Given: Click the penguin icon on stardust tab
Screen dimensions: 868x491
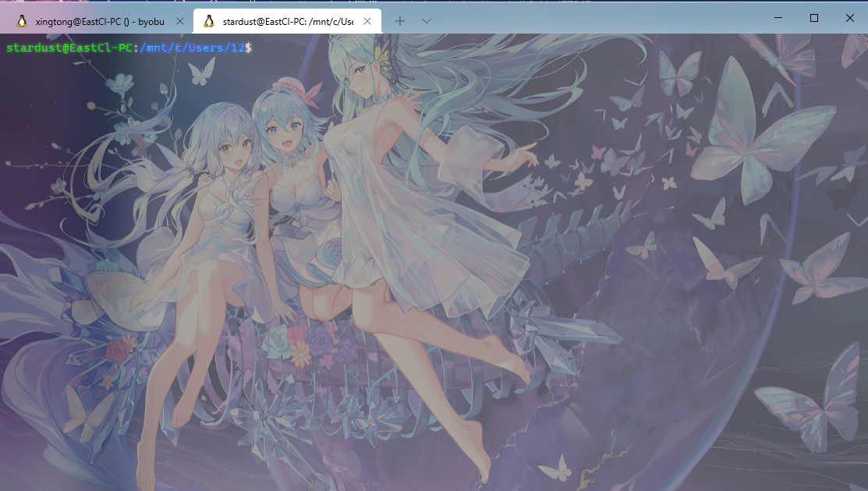Looking at the screenshot, I should [209, 22].
